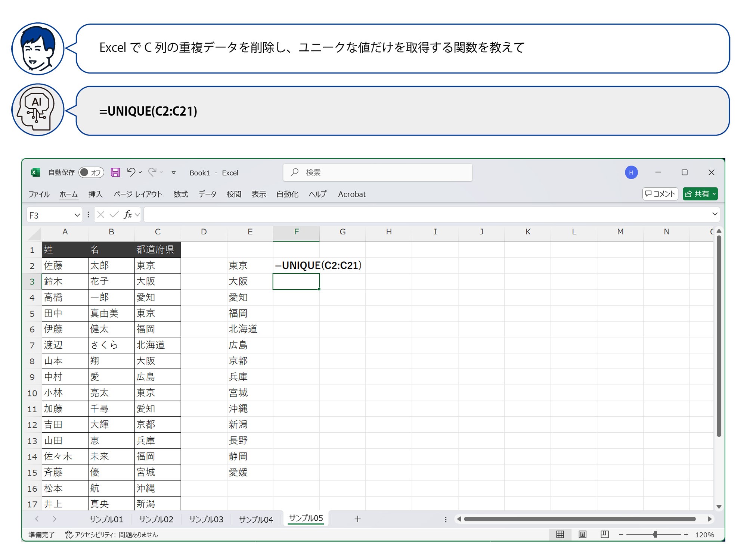Viewport: 747px width, 560px height.
Task: Click the user account avatar H
Action: click(631, 172)
